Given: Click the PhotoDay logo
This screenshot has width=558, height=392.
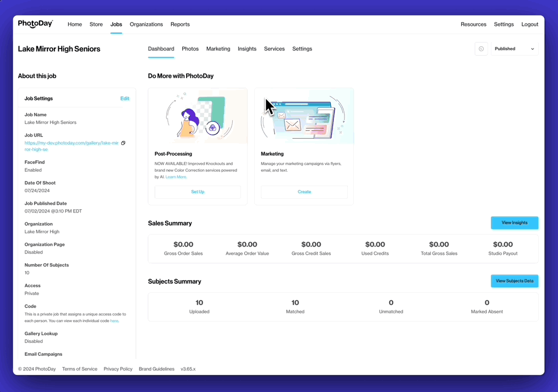Looking at the screenshot, I should (35, 24).
